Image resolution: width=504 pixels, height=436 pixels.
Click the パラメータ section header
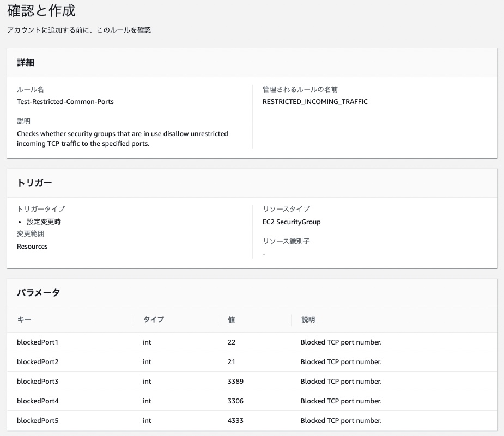[39, 293]
